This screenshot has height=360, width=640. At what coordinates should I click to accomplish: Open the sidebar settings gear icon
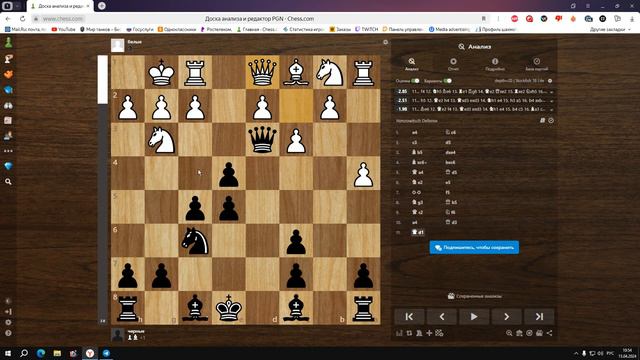click(8, 322)
